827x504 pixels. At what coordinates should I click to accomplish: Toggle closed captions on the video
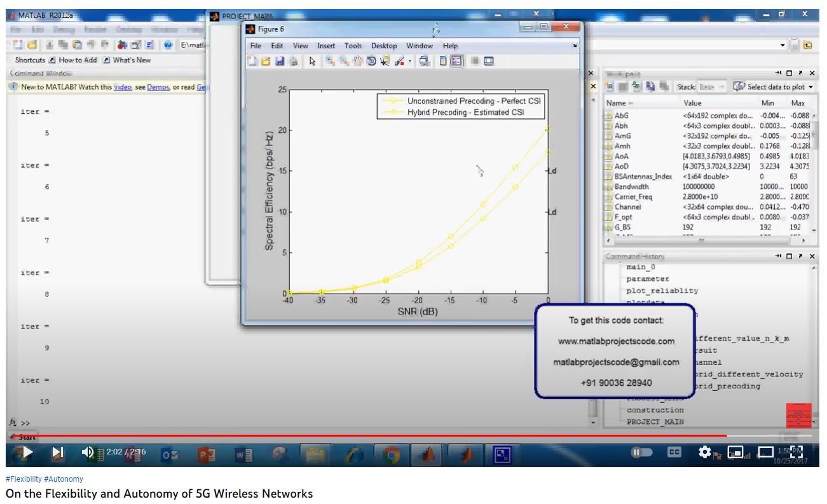(674, 452)
